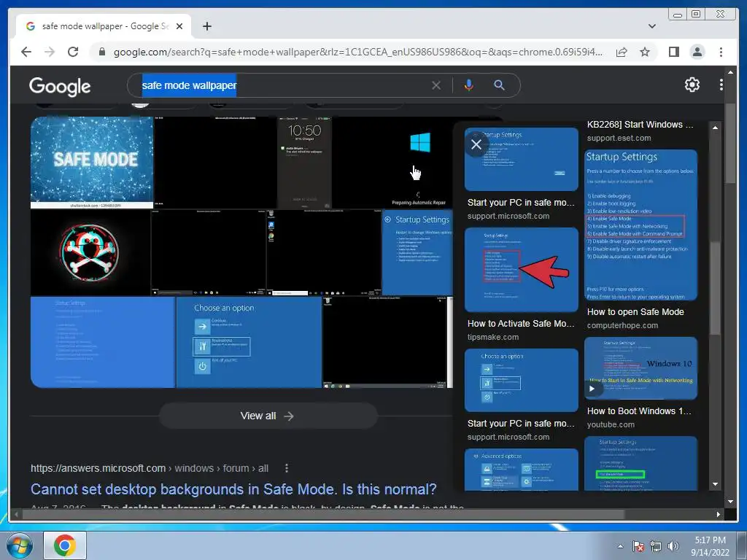
Task: Start voice search with microphone
Action: 469,85
